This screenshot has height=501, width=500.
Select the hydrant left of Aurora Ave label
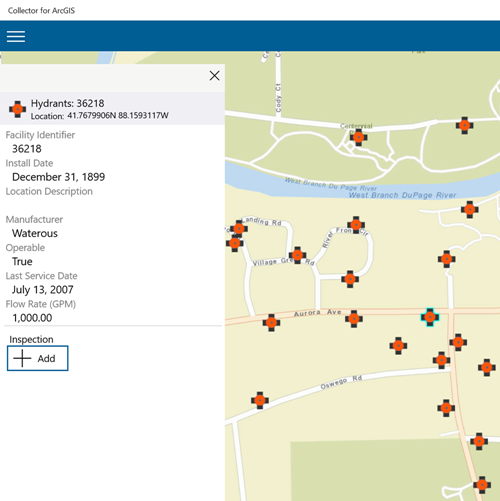tap(271, 323)
